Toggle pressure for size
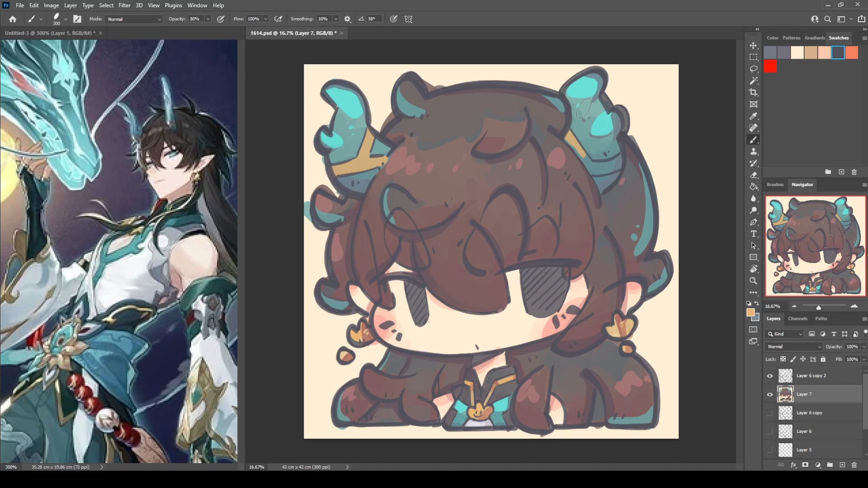The height and width of the screenshot is (488, 868). coord(394,19)
